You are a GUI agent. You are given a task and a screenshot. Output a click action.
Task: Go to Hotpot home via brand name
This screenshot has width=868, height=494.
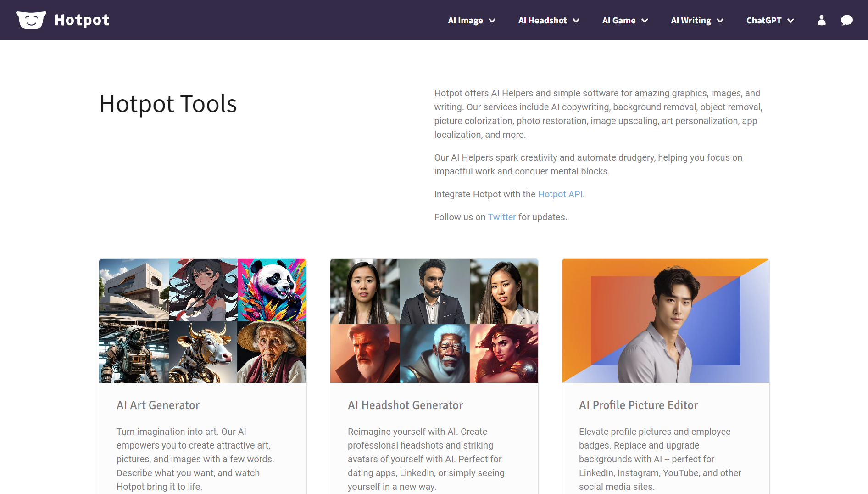tap(82, 20)
